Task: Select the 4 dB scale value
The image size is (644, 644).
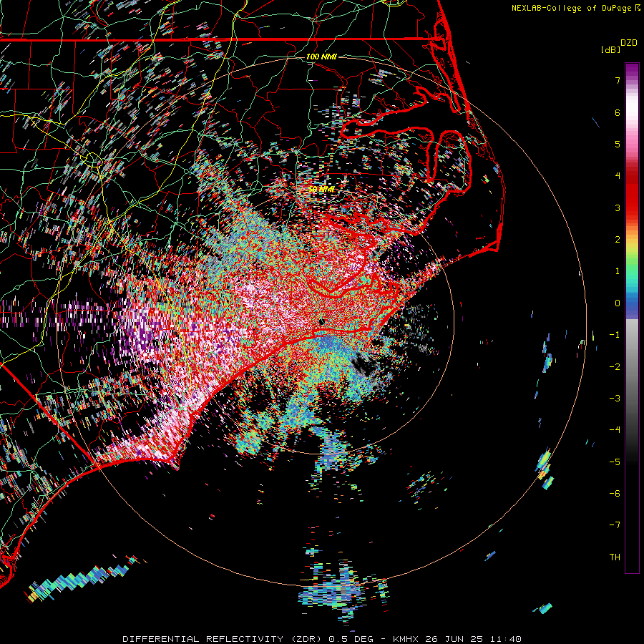Action: (618, 176)
